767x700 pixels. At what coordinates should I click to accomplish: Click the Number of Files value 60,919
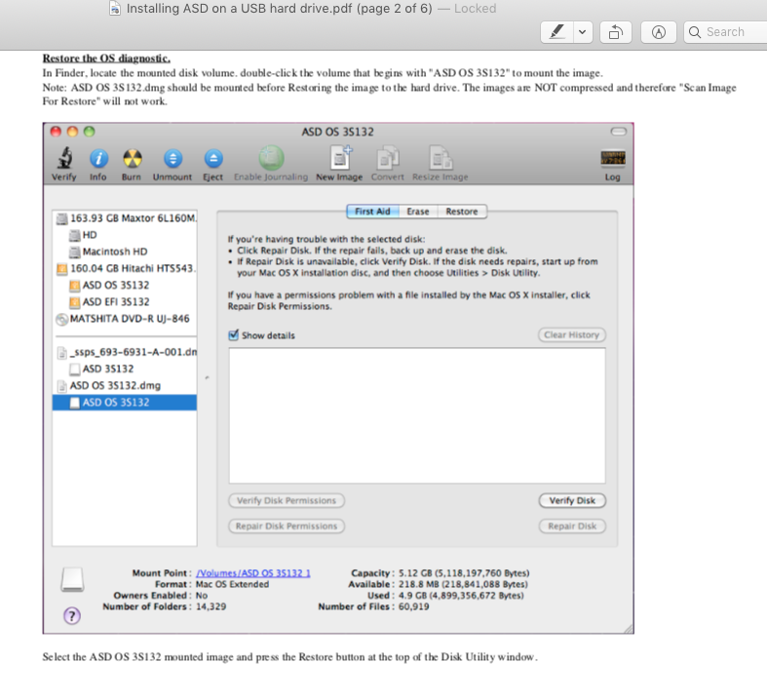coord(414,606)
